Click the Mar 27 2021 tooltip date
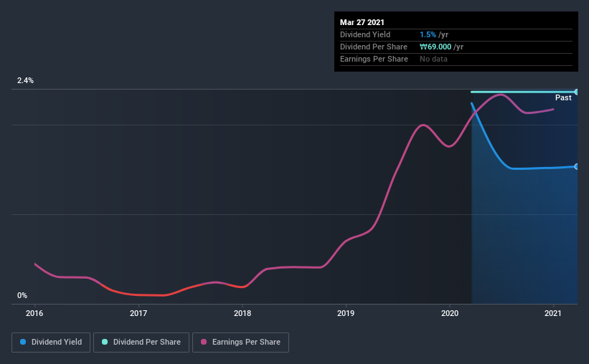 click(362, 22)
